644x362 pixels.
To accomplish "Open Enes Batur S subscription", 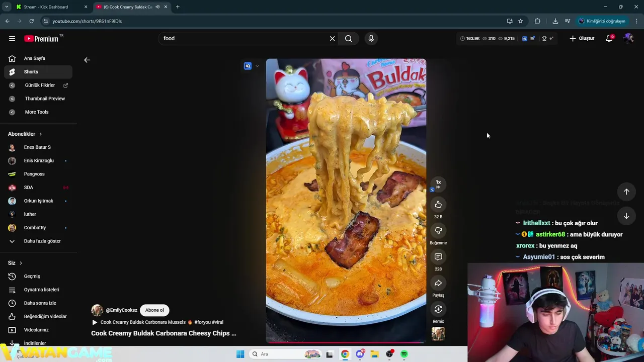I will pos(38,147).
